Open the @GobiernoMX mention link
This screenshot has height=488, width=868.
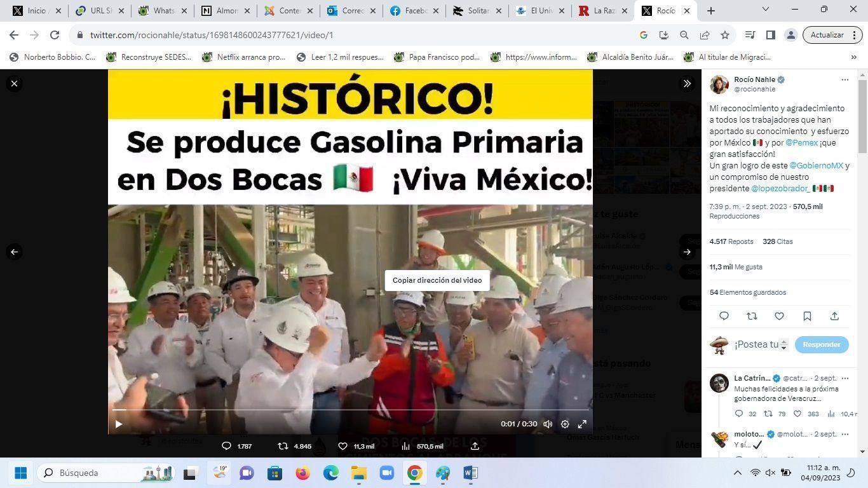tap(816, 165)
